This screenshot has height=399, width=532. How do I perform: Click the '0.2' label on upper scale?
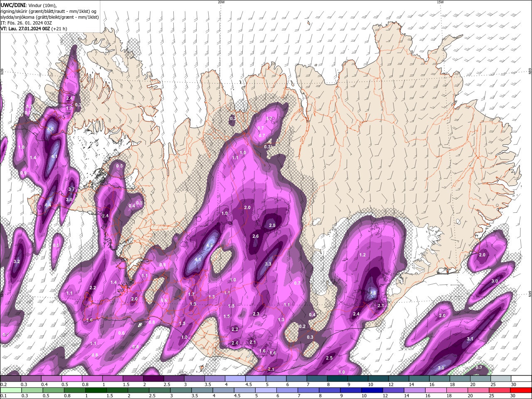coord(3,384)
